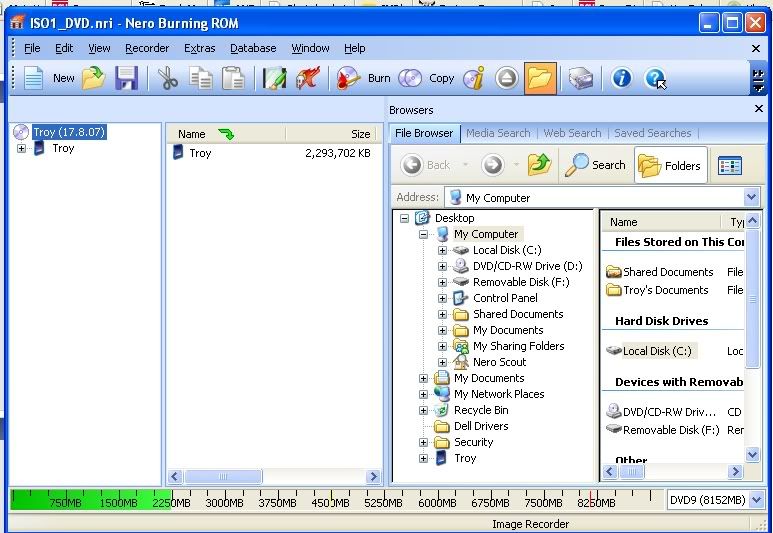Select Recycle Bin in folder tree
This screenshot has height=533, width=773.
[x=481, y=410]
